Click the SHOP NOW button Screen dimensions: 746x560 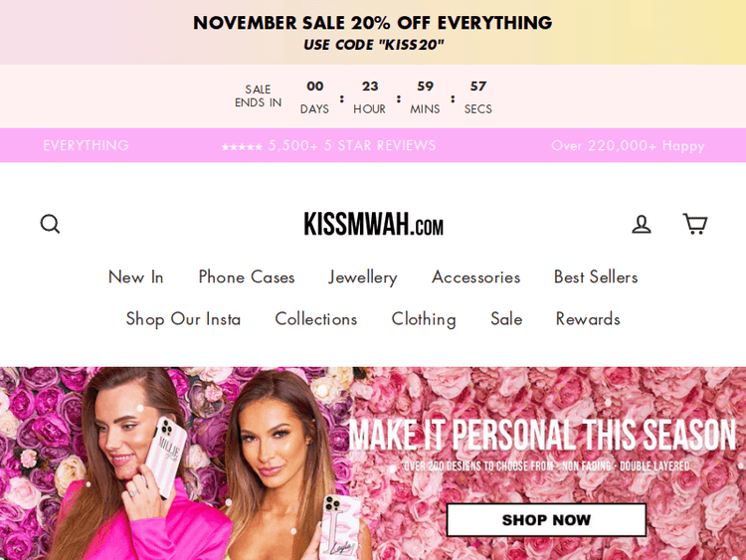click(x=546, y=519)
